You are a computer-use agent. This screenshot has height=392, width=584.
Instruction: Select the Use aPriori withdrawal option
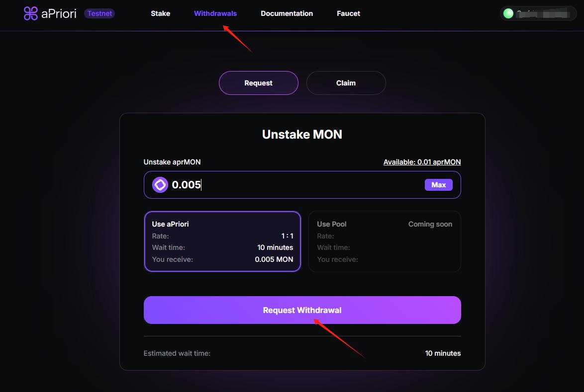click(x=222, y=241)
